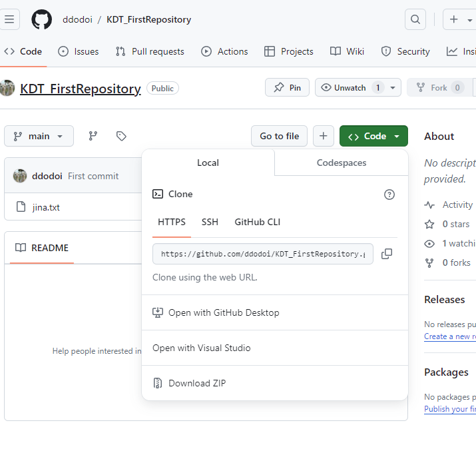Open the Insights tab
476x467 pixels.
tap(461, 51)
